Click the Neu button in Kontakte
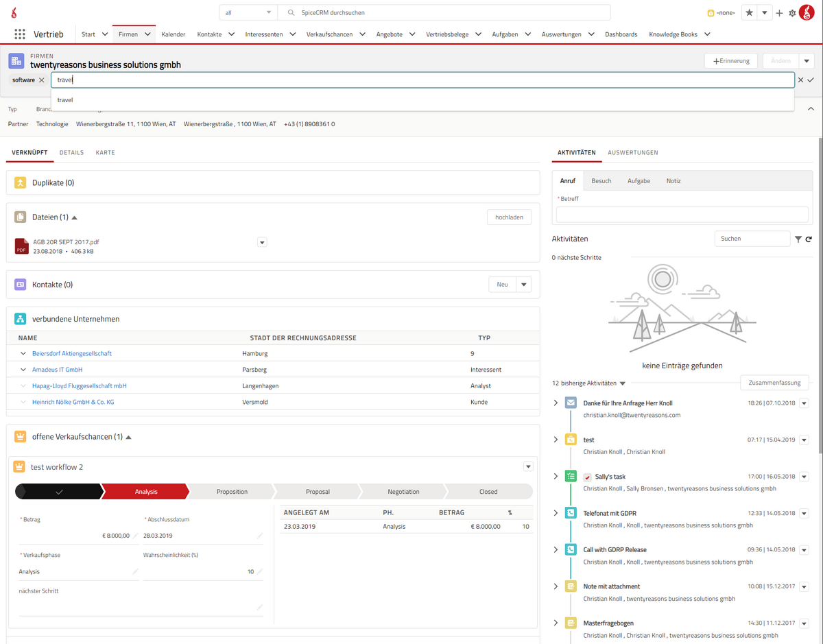This screenshot has width=823, height=644. pyautogui.click(x=503, y=285)
